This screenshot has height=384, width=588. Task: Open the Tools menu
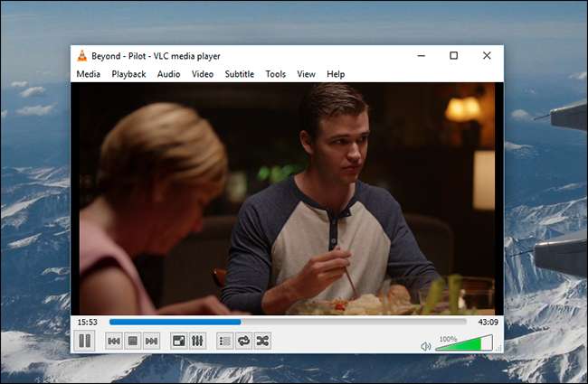tap(276, 74)
